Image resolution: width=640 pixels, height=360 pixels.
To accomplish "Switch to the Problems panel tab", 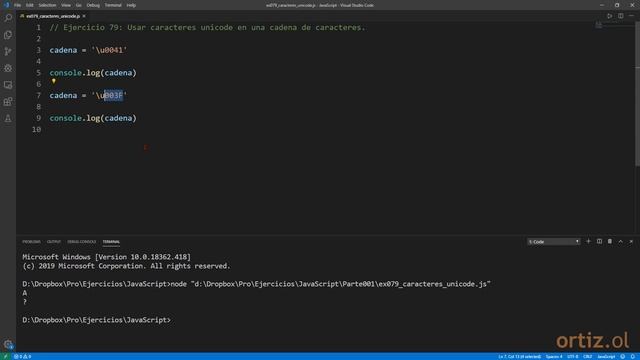I will tap(31, 242).
